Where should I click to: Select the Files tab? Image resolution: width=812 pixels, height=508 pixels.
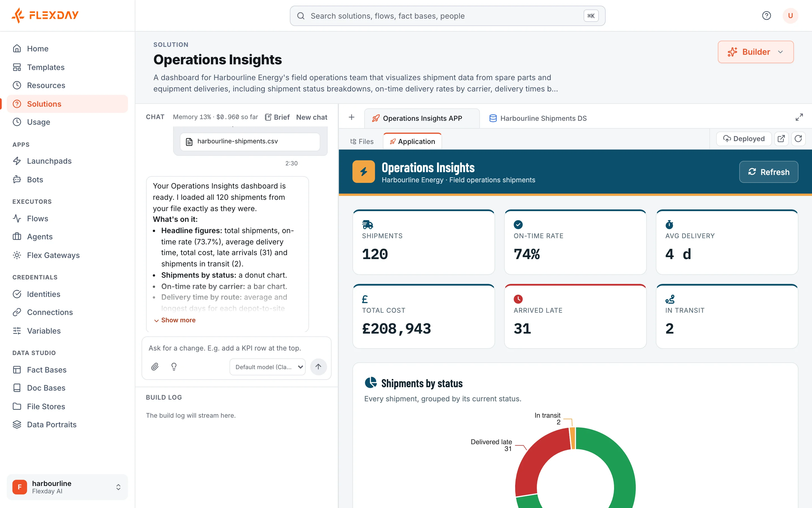tap(362, 141)
